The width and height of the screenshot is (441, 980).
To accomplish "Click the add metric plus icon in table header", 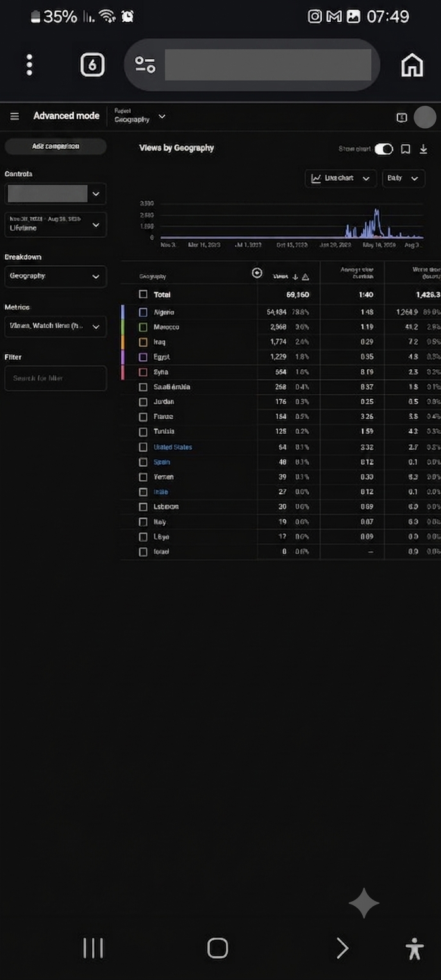I will coord(257,274).
